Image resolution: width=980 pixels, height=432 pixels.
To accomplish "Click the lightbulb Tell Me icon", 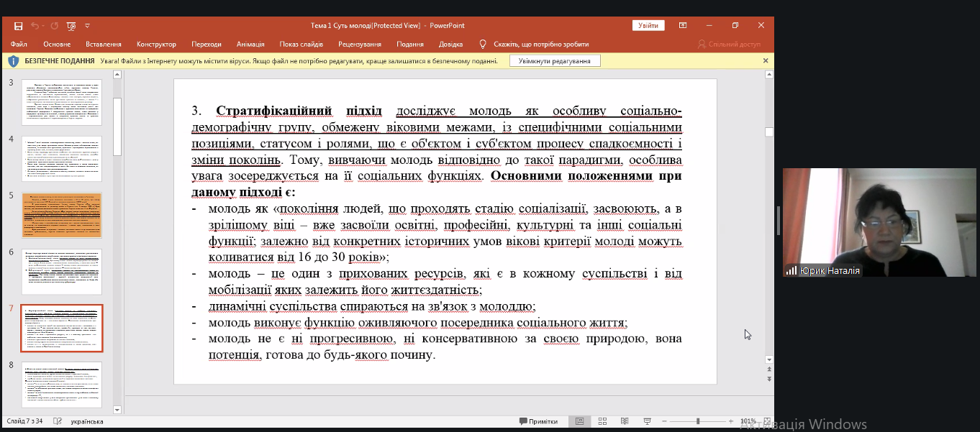I will click(483, 44).
